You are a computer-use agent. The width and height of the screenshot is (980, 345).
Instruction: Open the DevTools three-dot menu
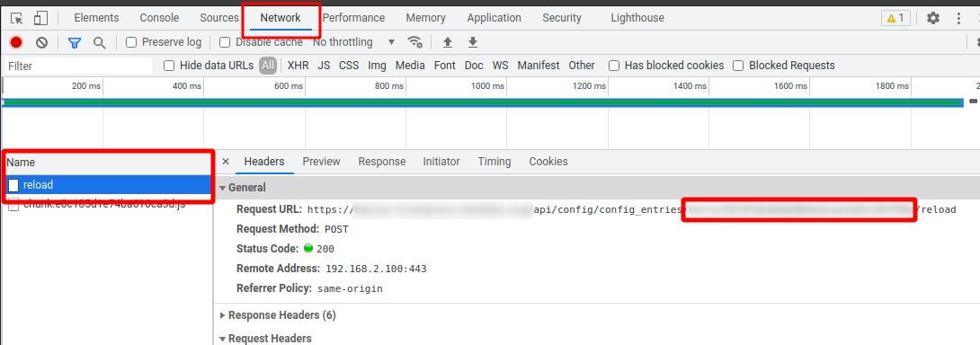(x=958, y=18)
